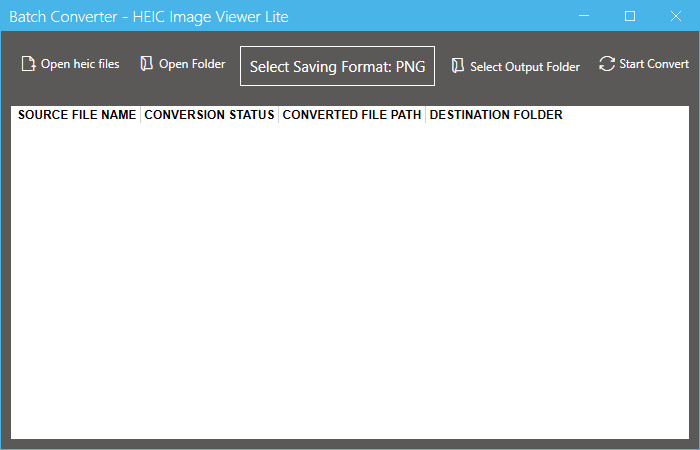Maximize the Batch Converter window
The height and width of the screenshot is (450, 700).
coord(630,16)
